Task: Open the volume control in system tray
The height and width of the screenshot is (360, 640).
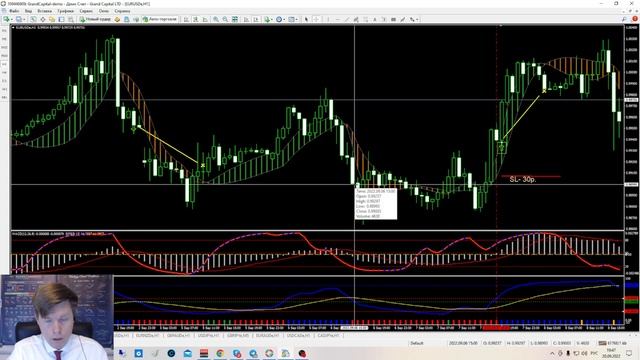Action: (x=584, y=353)
